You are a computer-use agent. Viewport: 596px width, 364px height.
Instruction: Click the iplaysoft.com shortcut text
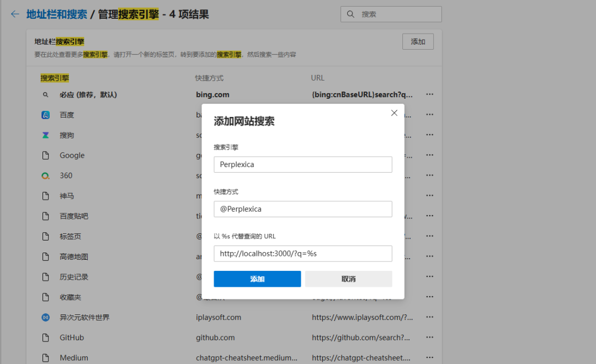[x=219, y=317]
